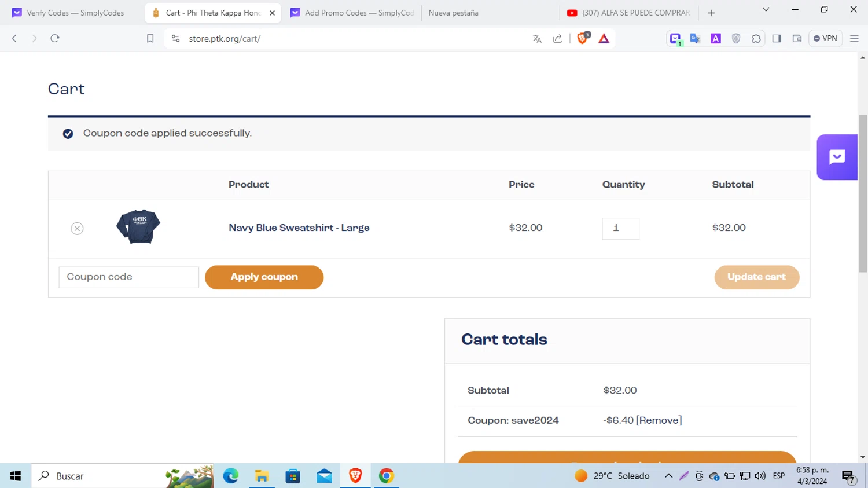Switch to Add Promo Codes tab

(352, 13)
